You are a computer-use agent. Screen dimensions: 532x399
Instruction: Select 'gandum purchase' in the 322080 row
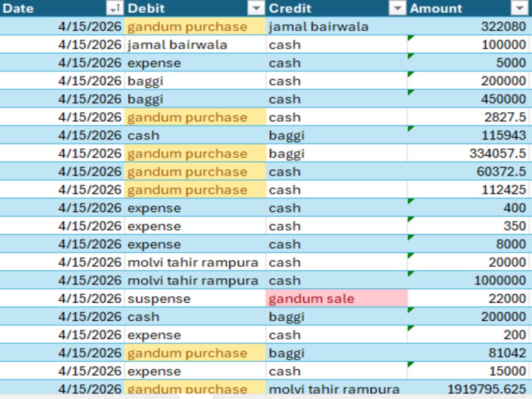coord(195,26)
